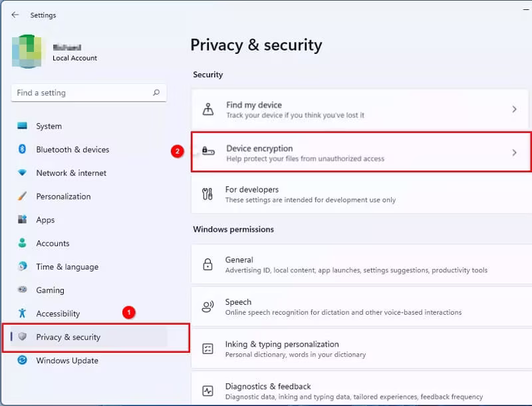Open Time & language settings
This screenshot has width=532, height=406.
pos(66,267)
